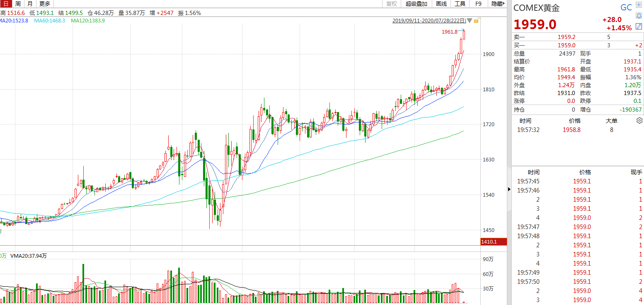Click the trade row at 19:57:48
The width and height of the screenshot is (644, 305).
click(578, 236)
